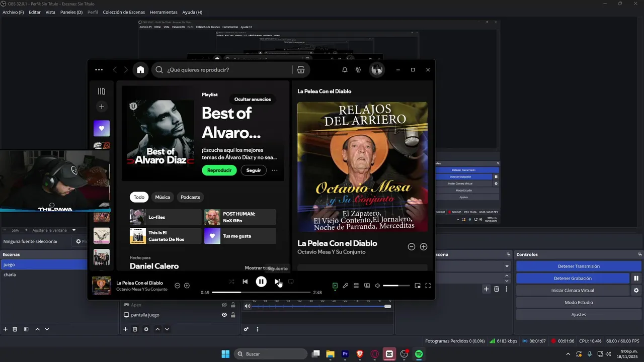
Task: Open Spotify connect to device
Action: coord(367,286)
